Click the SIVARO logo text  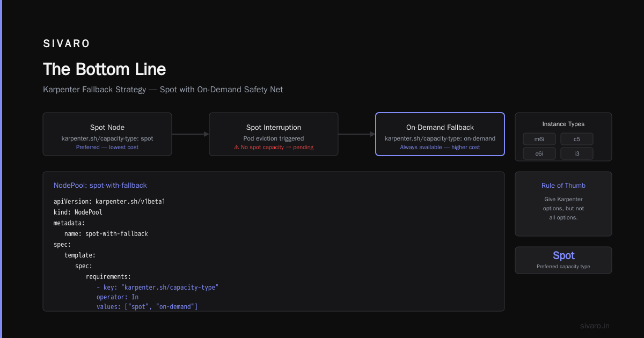pos(67,44)
